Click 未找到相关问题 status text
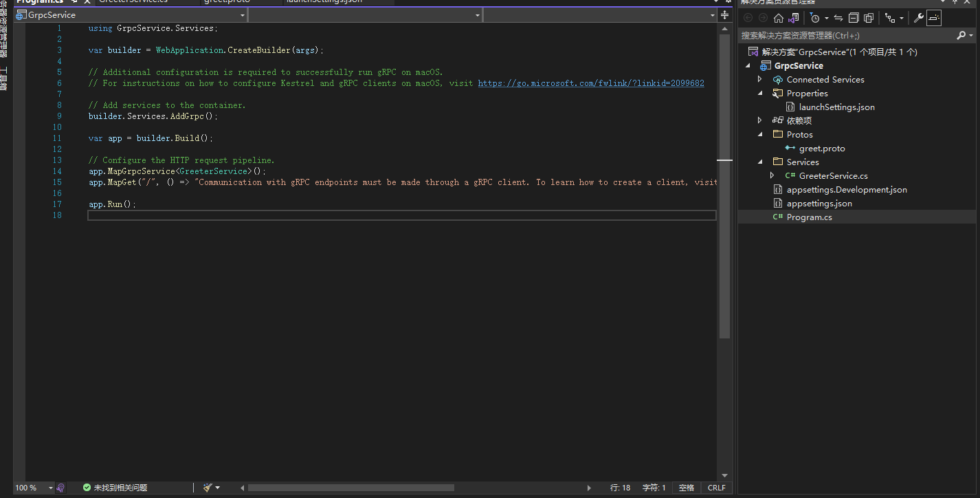980x498 pixels. (120, 488)
